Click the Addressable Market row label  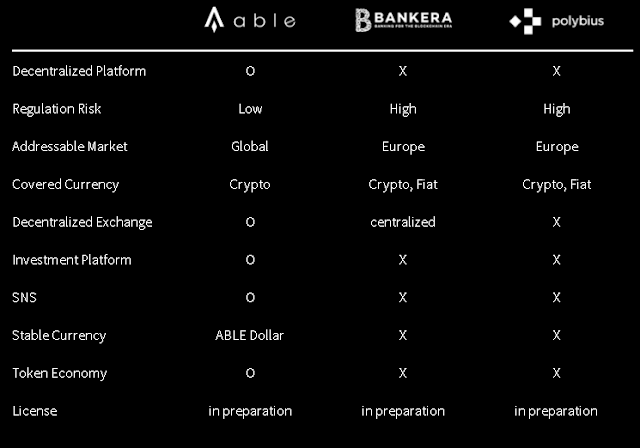(70, 146)
